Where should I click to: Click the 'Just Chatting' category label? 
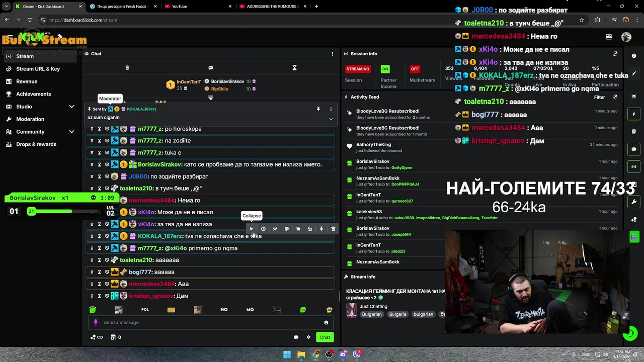(x=373, y=306)
